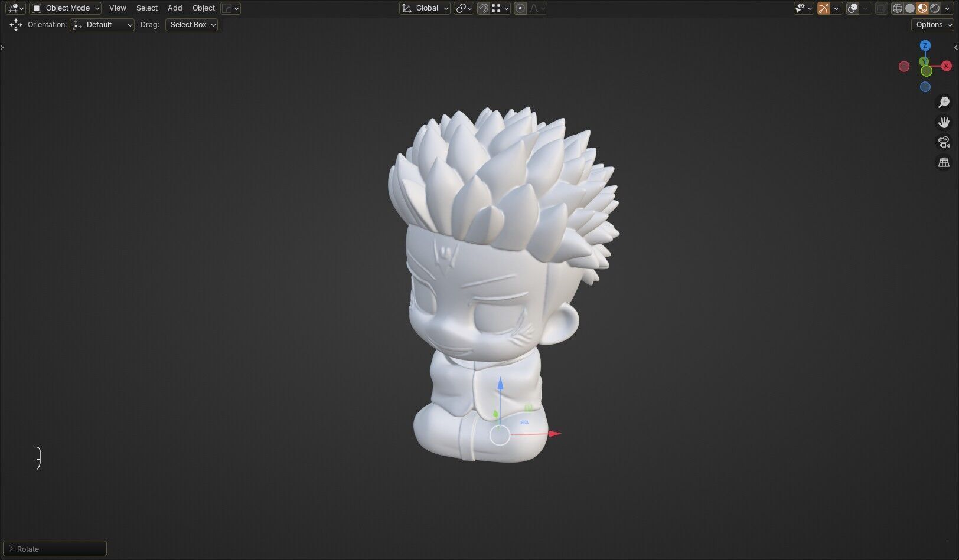Image resolution: width=959 pixels, height=560 pixels.
Task: Open the visibility and selectability filter
Action: click(x=804, y=8)
